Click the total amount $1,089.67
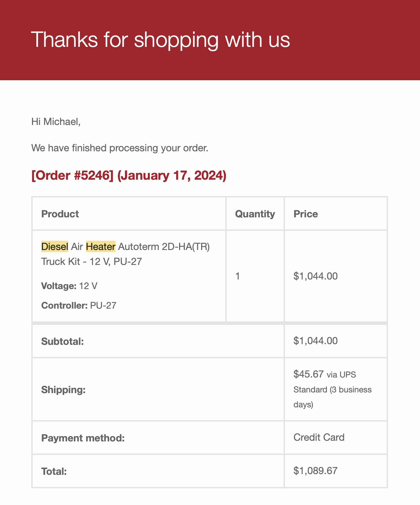The image size is (420, 505). point(316,471)
